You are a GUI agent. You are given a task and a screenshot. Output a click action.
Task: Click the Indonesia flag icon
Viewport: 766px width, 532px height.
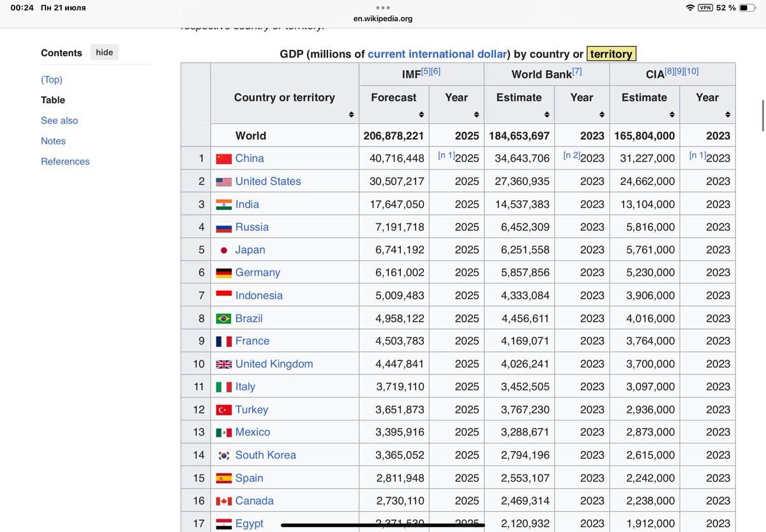point(223,296)
